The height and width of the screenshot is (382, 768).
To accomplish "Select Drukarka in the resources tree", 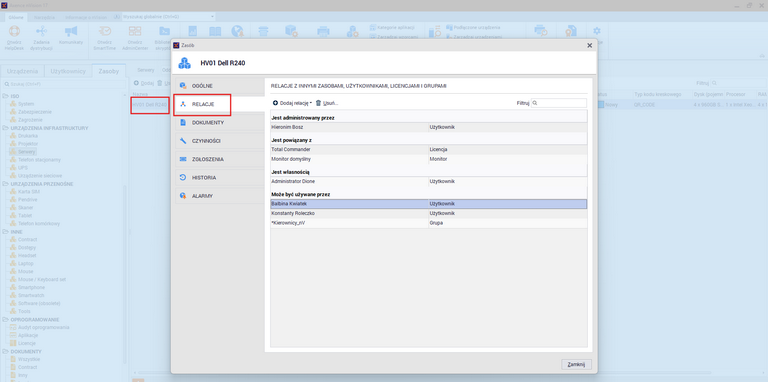I will point(28,136).
